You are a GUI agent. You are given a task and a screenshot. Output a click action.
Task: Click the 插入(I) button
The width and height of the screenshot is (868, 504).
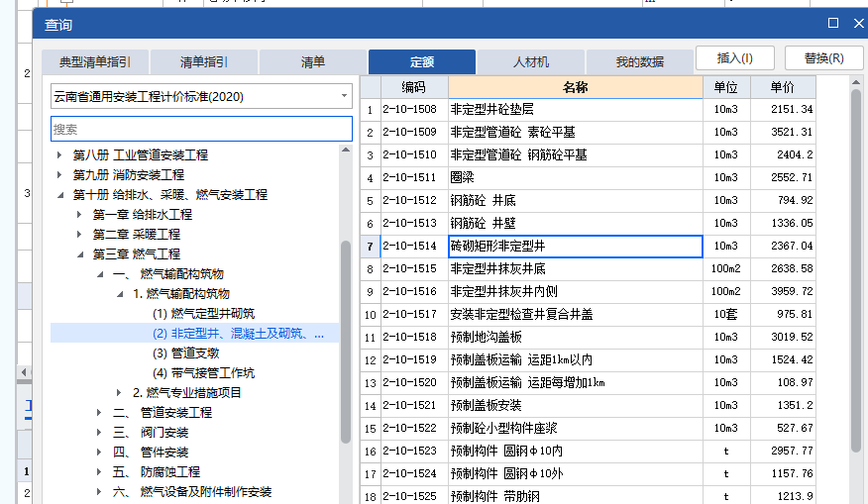(734, 58)
